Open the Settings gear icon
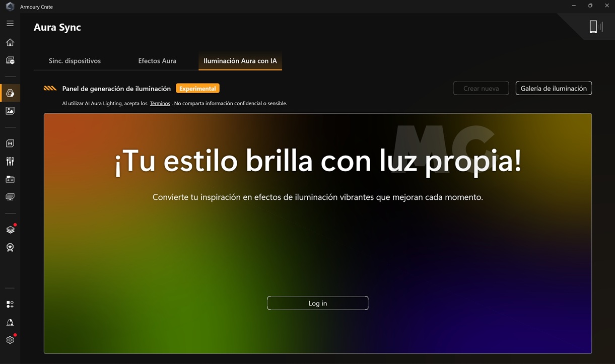The width and height of the screenshot is (615, 364). click(10, 340)
